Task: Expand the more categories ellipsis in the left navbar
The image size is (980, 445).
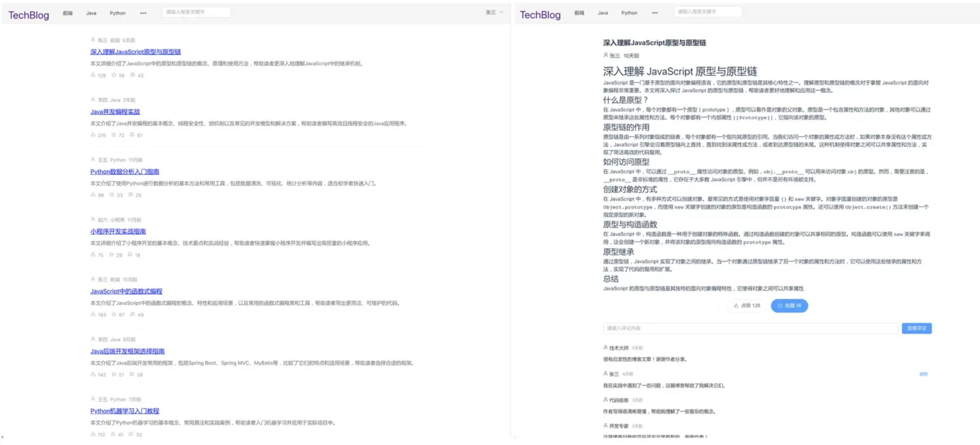Action: [x=143, y=13]
